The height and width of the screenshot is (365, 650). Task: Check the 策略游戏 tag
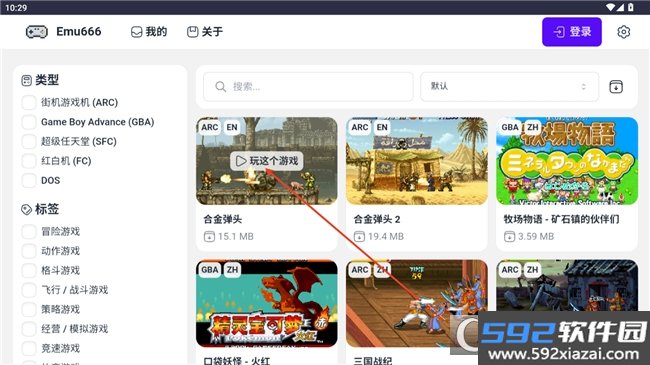[29, 309]
